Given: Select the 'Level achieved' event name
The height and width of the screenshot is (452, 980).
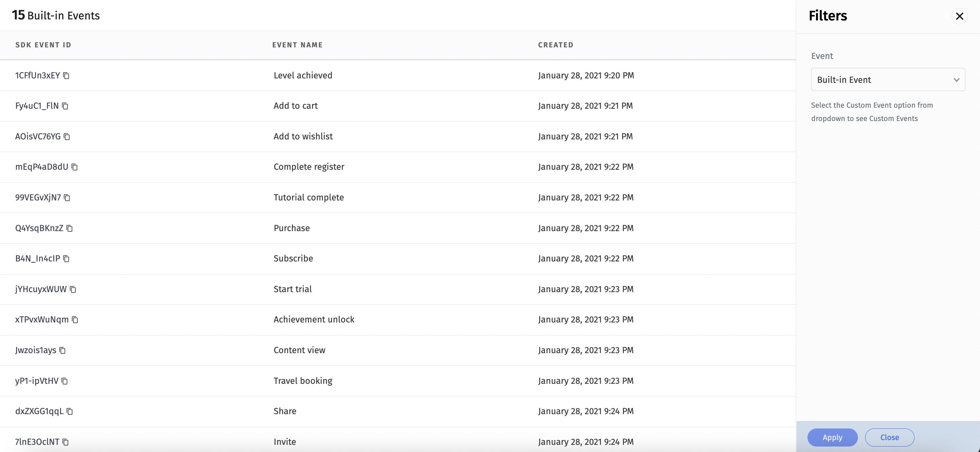Looking at the screenshot, I should [x=303, y=75].
